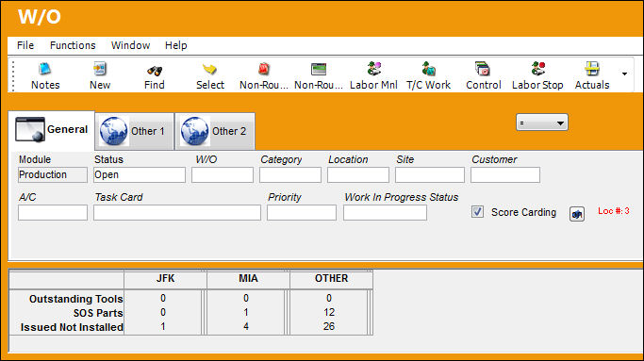644x361 pixels.
Task: Click the Status field showing Open
Action: tap(140, 175)
